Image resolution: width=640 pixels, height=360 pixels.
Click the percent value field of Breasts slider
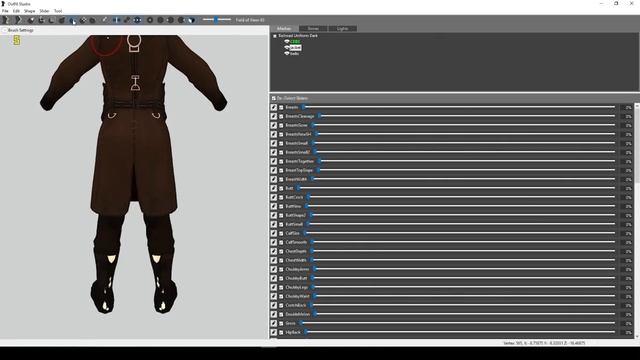(x=627, y=107)
